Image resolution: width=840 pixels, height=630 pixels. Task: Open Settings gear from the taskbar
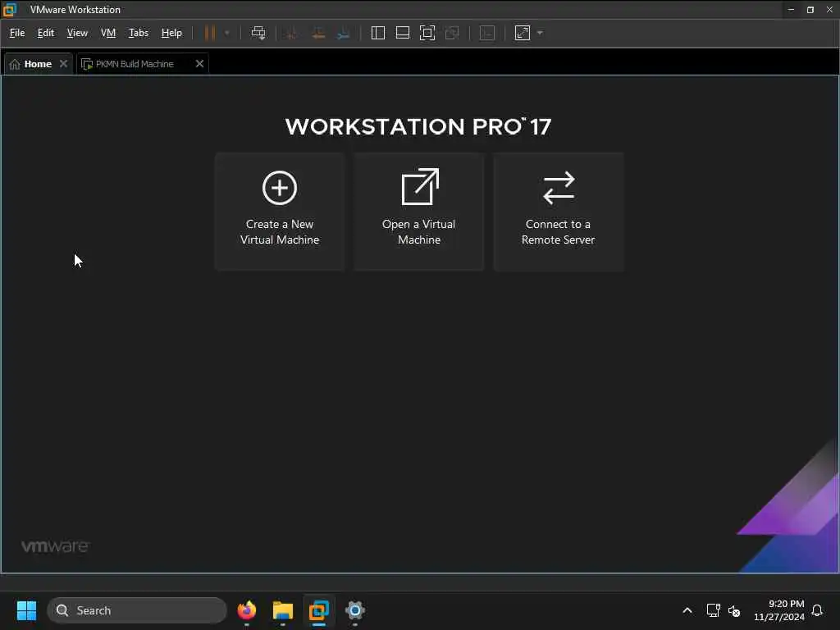click(354, 610)
